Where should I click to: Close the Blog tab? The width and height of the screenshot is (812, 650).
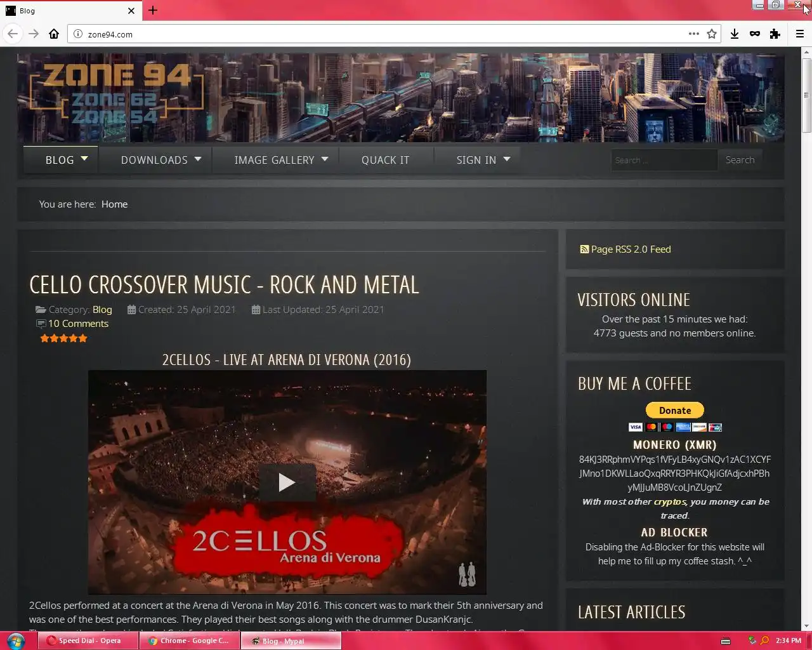point(131,11)
